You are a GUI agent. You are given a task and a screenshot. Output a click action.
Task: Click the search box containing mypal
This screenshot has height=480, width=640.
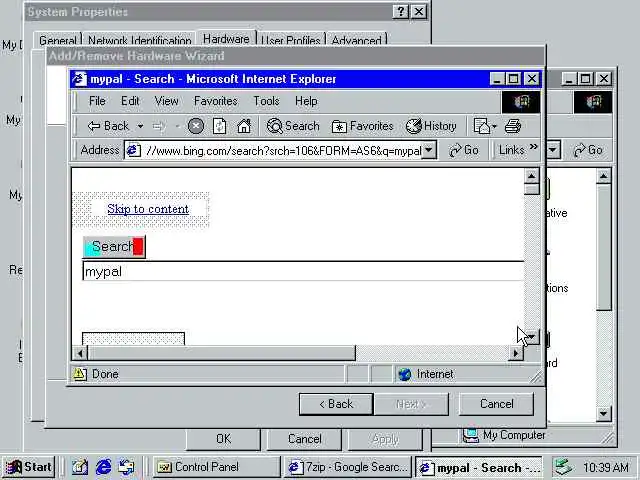click(x=303, y=271)
